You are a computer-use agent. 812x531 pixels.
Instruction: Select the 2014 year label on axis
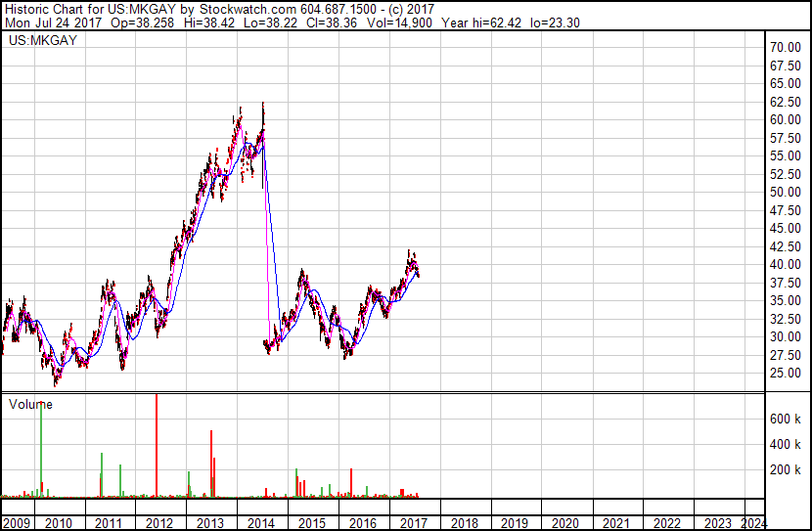(x=260, y=523)
